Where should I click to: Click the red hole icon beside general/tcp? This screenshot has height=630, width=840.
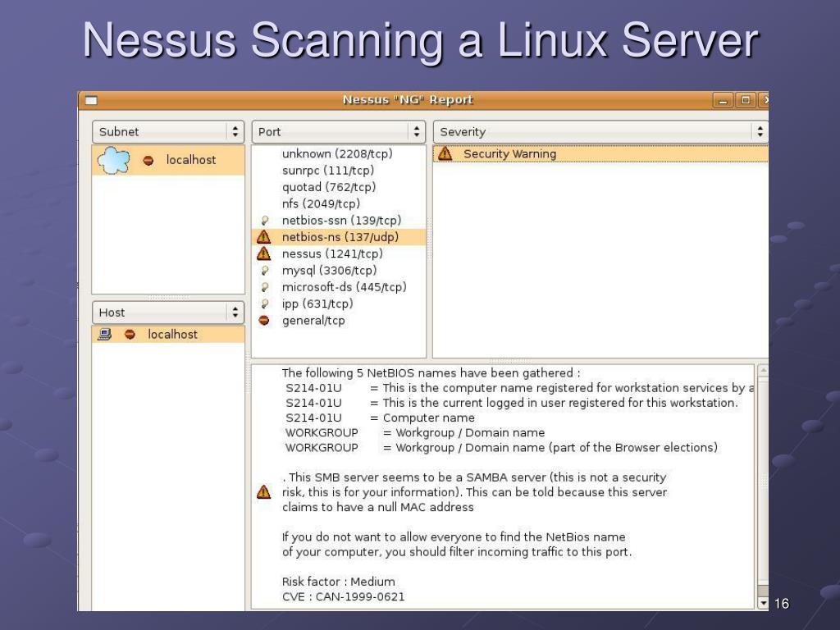click(x=263, y=321)
